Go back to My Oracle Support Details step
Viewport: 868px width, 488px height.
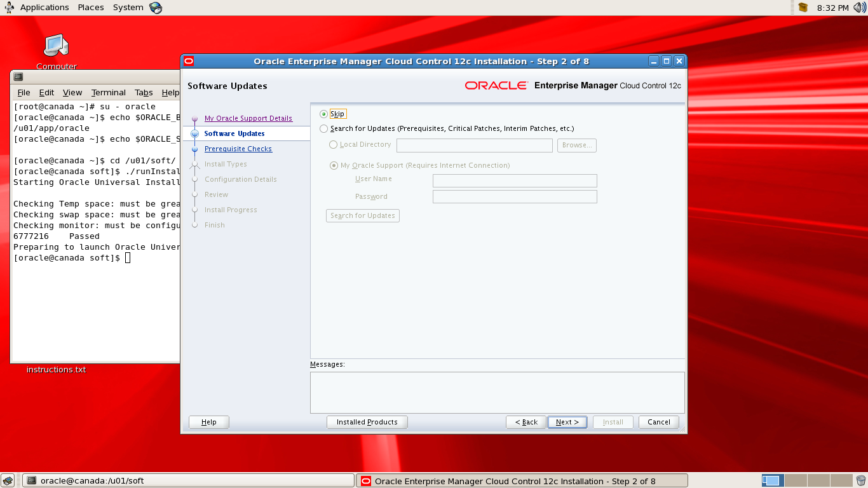[248, 118]
